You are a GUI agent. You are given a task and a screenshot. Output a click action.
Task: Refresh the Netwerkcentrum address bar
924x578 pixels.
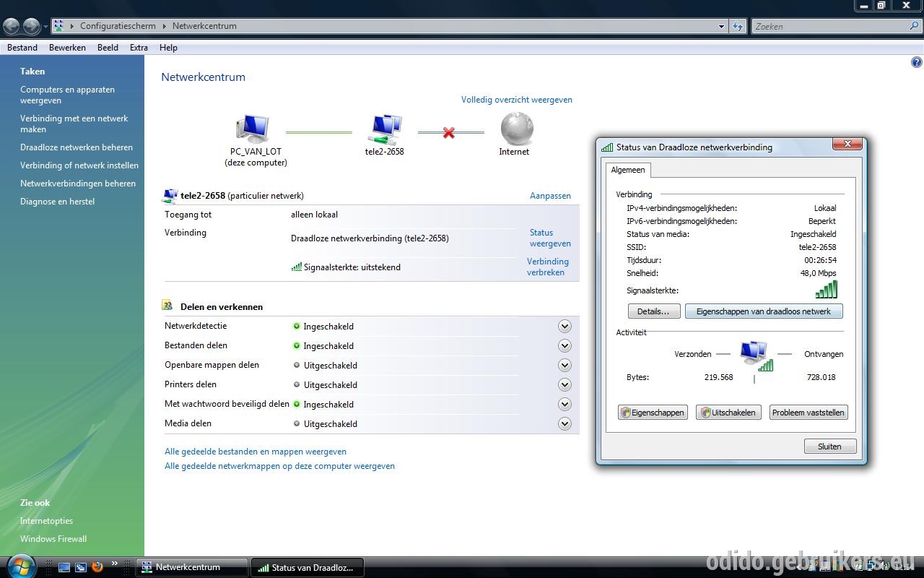click(737, 27)
